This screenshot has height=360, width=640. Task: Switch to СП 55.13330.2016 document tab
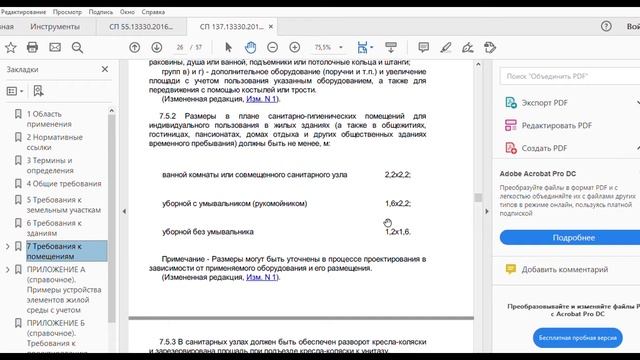tap(141, 27)
